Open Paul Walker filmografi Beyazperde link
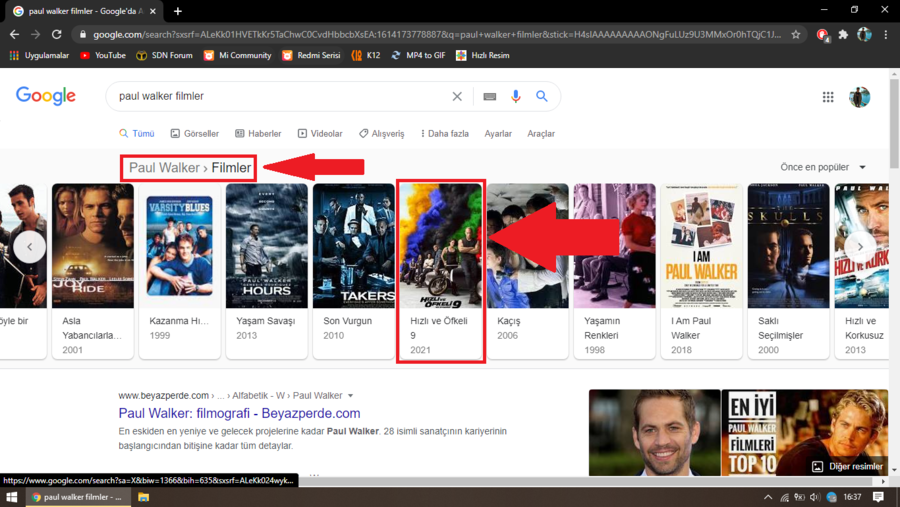This screenshot has height=507, width=900. (x=239, y=413)
